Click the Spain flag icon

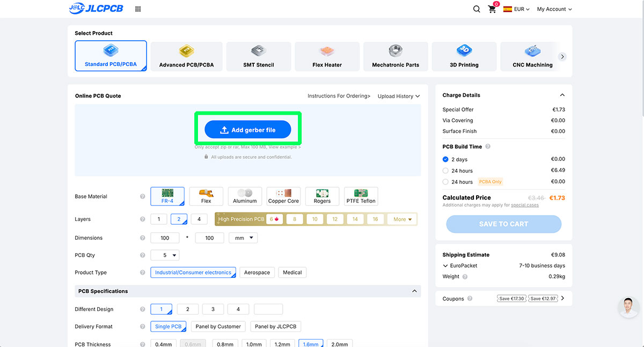(508, 9)
